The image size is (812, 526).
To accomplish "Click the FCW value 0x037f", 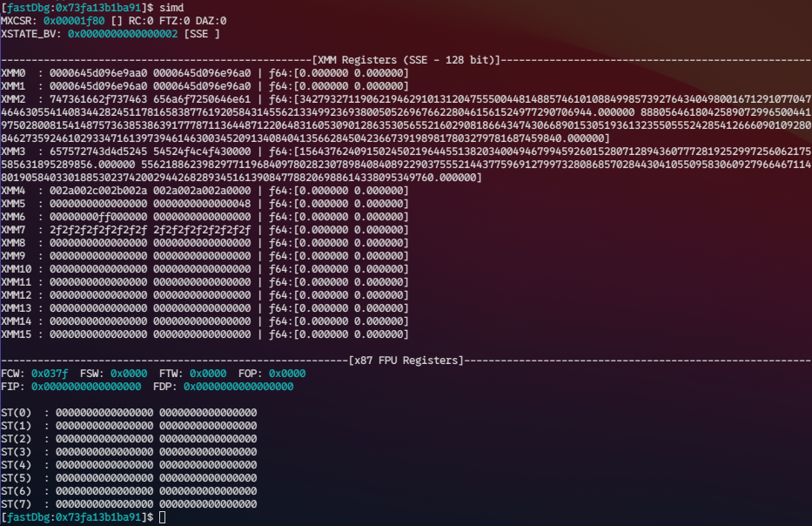I will [50, 374].
